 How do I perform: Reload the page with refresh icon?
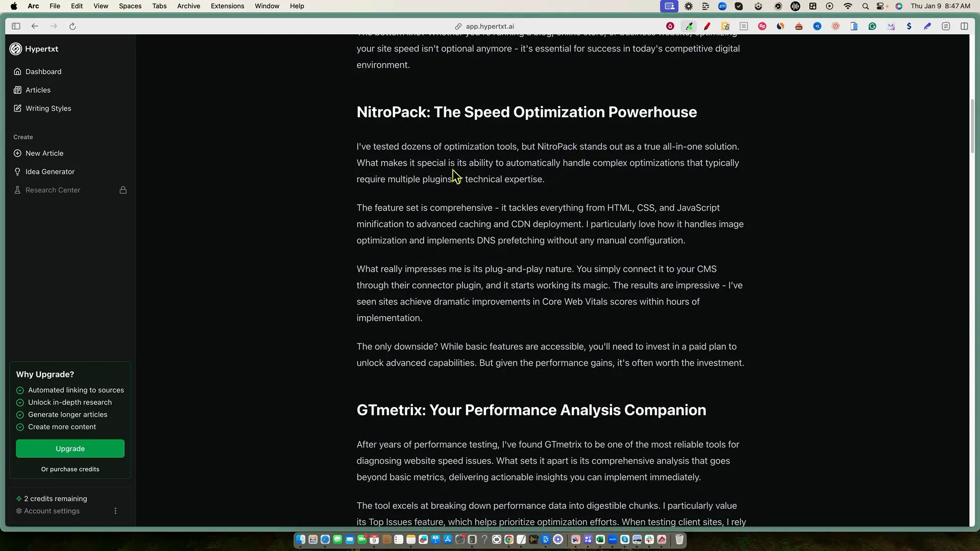pos(72,26)
